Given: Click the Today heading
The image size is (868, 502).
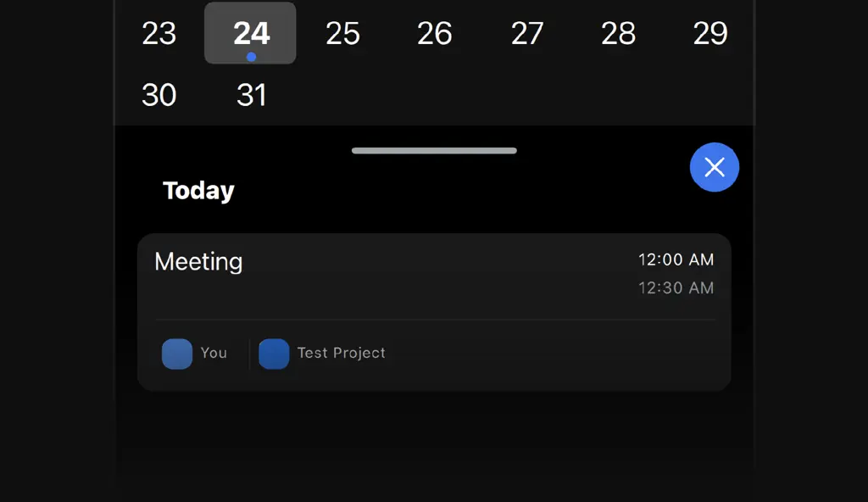Looking at the screenshot, I should point(198,191).
